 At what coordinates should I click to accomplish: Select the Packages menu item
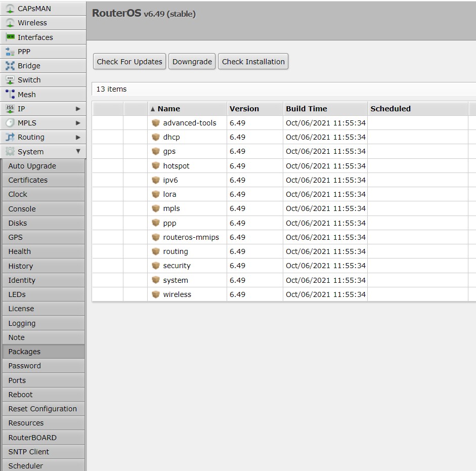click(x=44, y=351)
